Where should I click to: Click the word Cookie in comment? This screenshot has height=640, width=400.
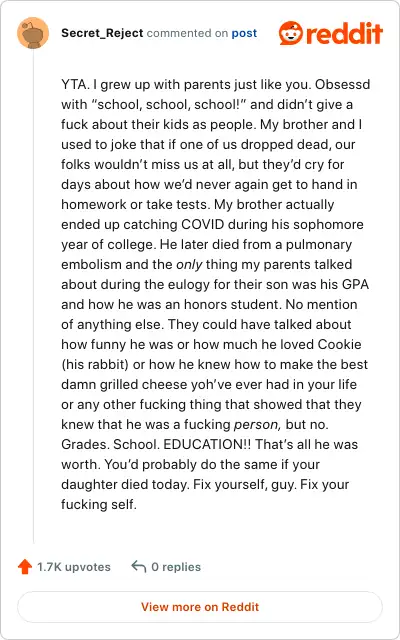tap(340, 344)
